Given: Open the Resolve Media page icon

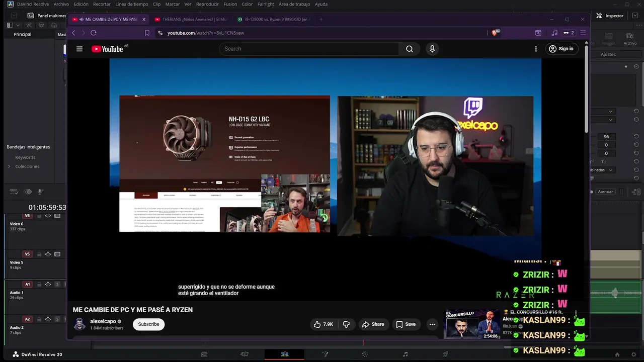Looking at the screenshot, I should 204,354.
